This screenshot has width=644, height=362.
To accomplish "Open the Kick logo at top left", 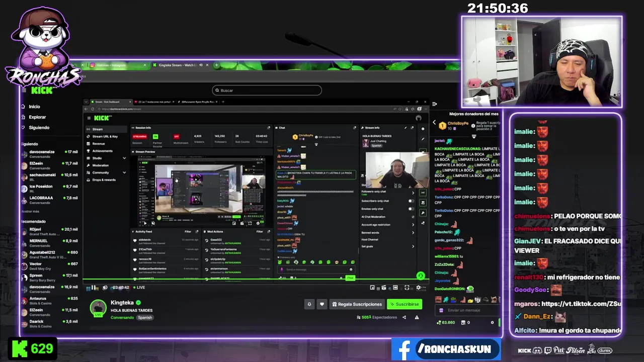I will 42,91.
